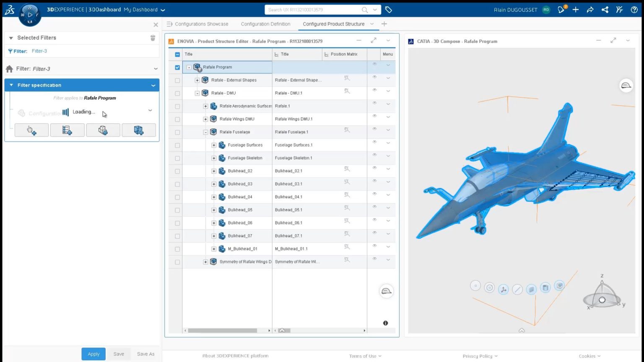Click the tag icon beside search
644x362 pixels.
click(x=388, y=10)
